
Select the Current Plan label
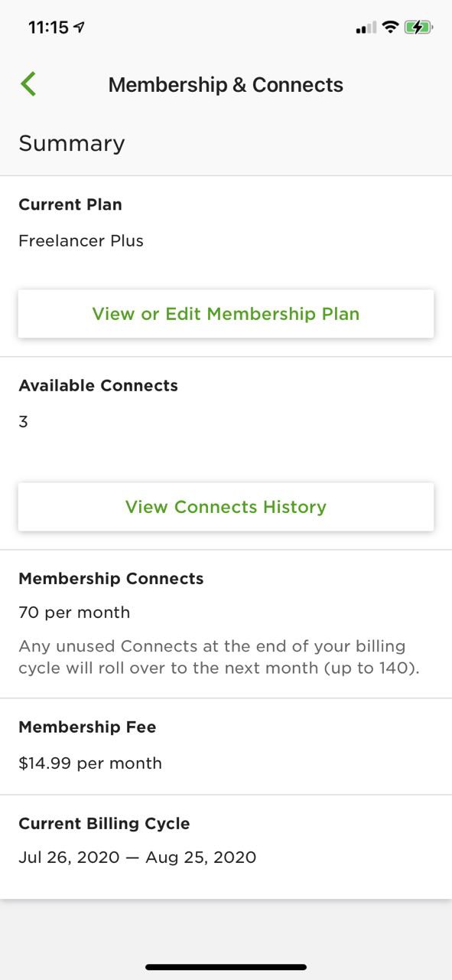click(70, 204)
